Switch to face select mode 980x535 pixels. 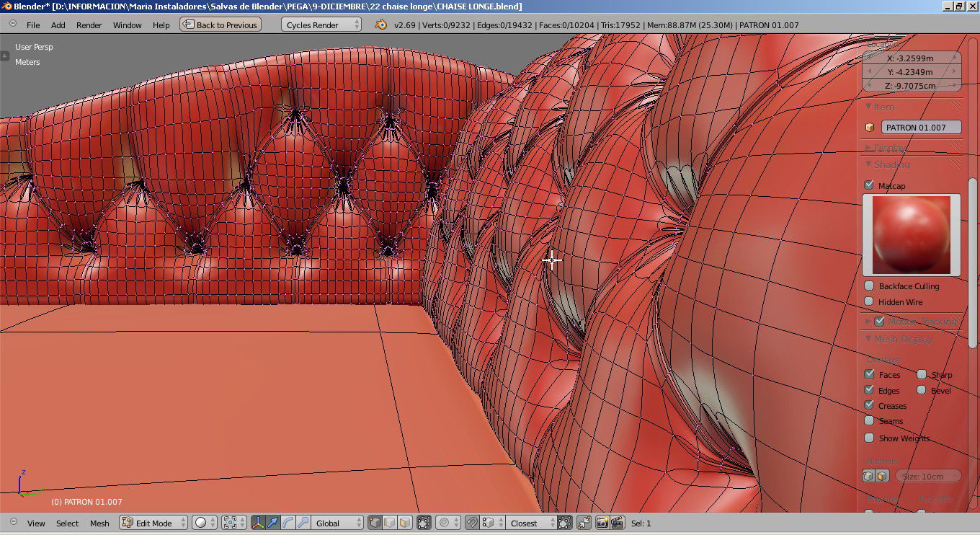tap(405, 523)
